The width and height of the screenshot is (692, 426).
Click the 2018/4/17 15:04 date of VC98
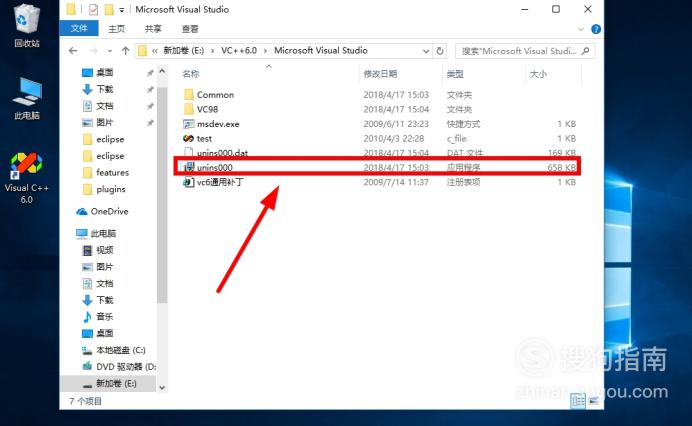[x=396, y=109]
